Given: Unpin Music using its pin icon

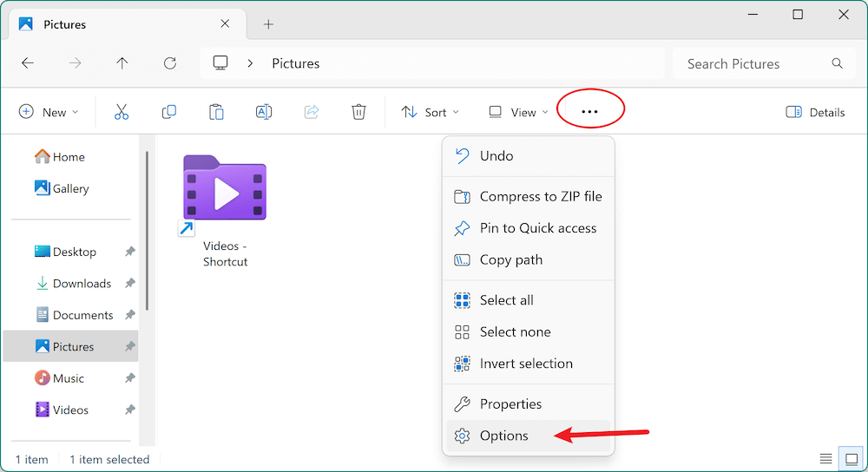Looking at the screenshot, I should (x=129, y=378).
